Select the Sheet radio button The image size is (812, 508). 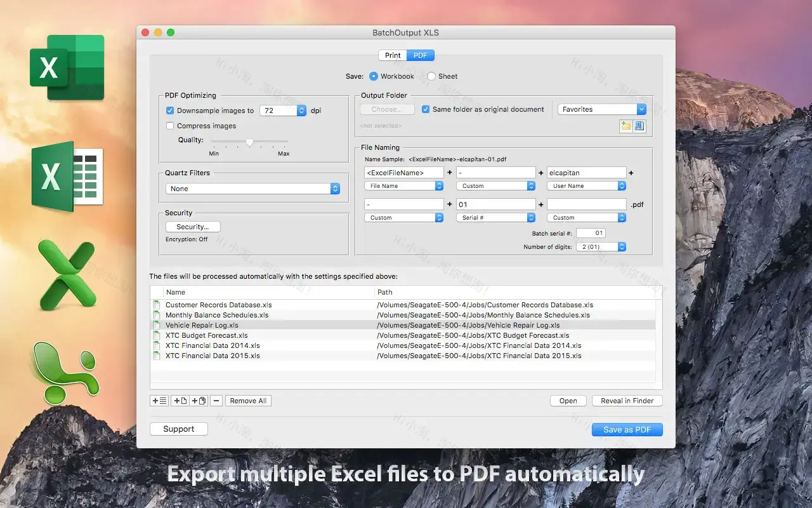430,76
